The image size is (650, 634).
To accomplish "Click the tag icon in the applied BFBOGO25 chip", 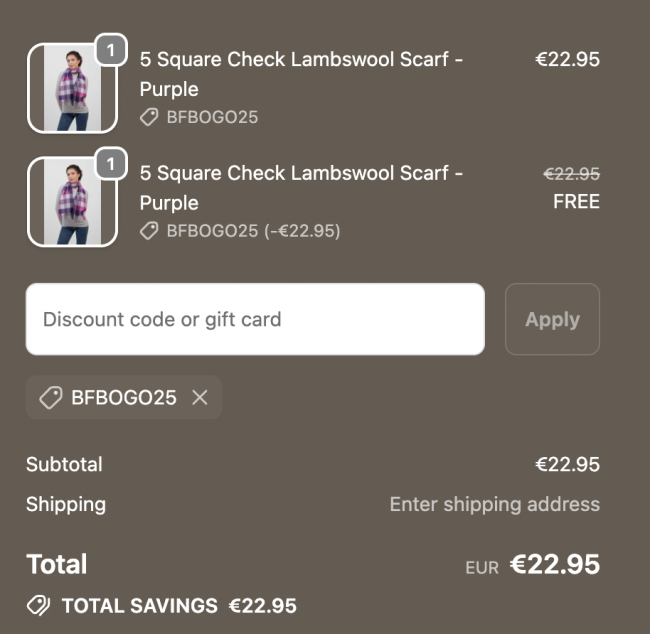I will 50,398.
